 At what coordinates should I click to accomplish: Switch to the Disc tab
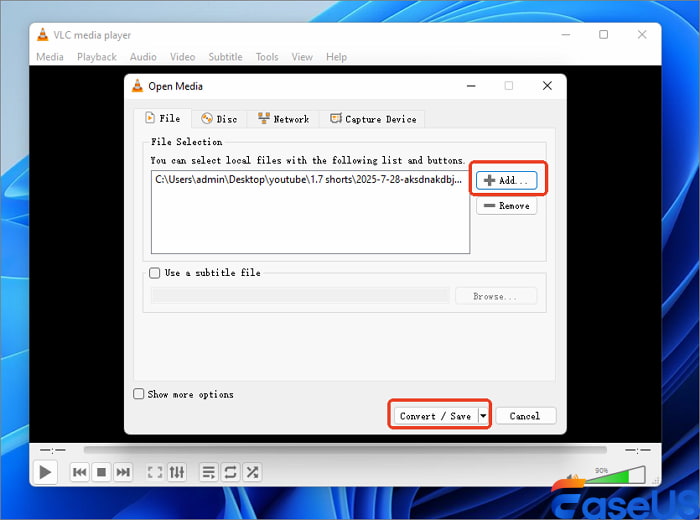tap(219, 119)
